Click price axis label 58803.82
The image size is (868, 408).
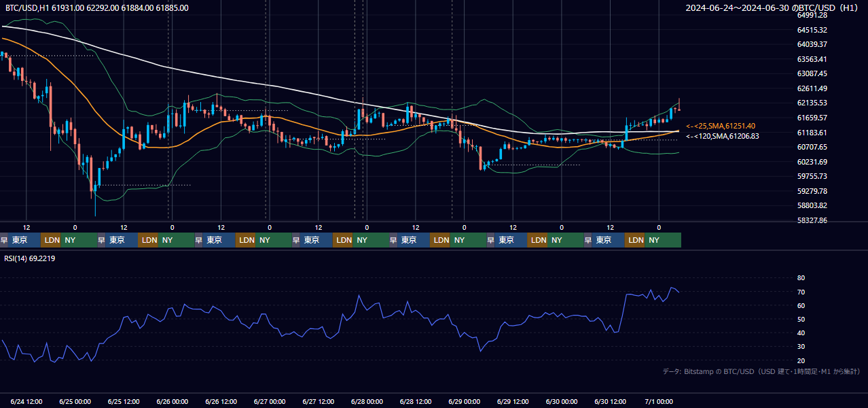[812, 205]
